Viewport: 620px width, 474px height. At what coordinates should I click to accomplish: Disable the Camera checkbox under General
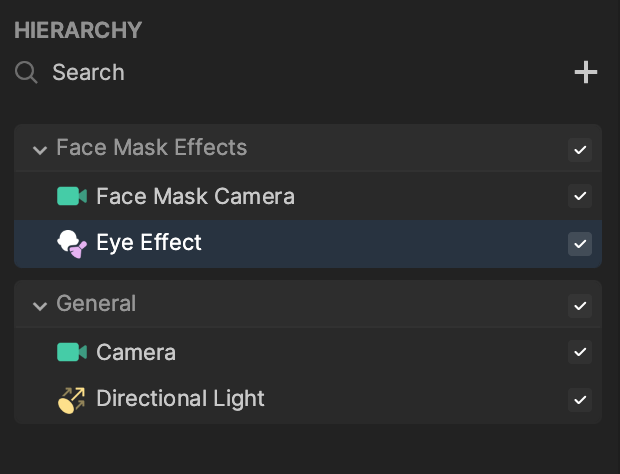coord(580,352)
